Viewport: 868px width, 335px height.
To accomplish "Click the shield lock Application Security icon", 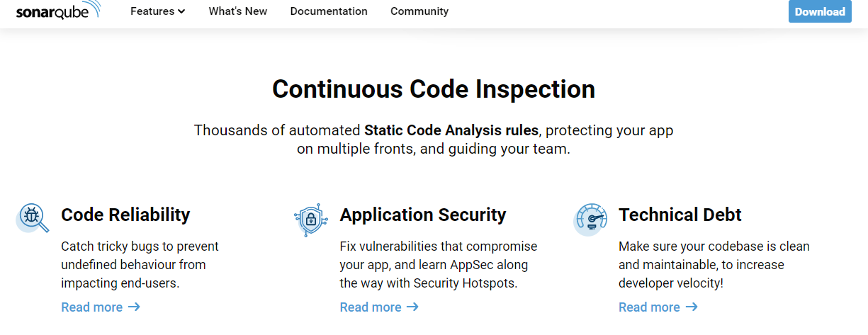I will click(x=311, y=220).
